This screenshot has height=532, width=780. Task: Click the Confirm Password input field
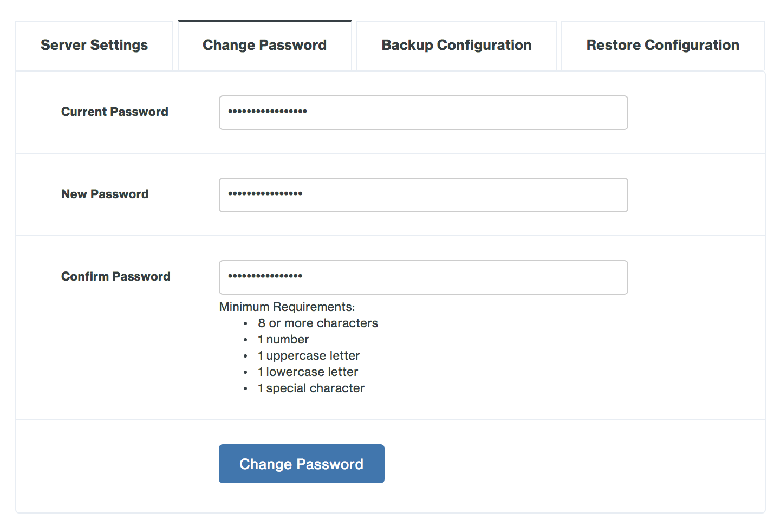tap(423, 277)
